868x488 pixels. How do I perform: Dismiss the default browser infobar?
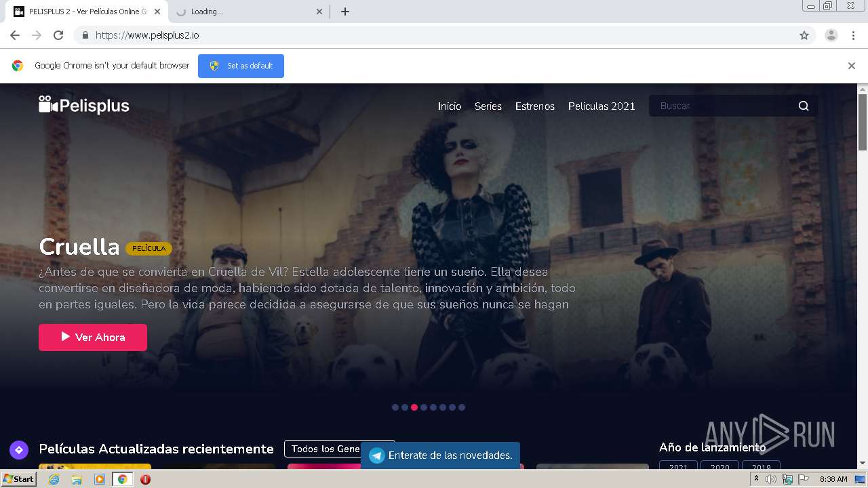(852, 66)
